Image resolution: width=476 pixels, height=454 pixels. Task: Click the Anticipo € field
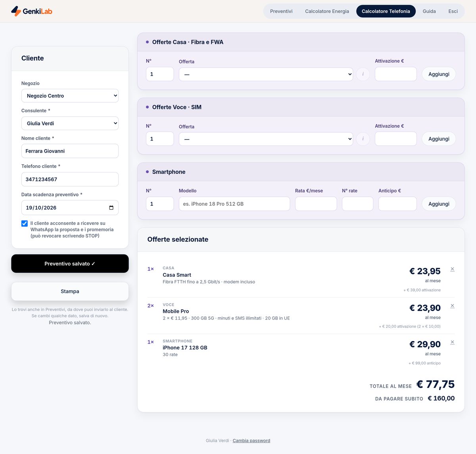pos(397,204)
